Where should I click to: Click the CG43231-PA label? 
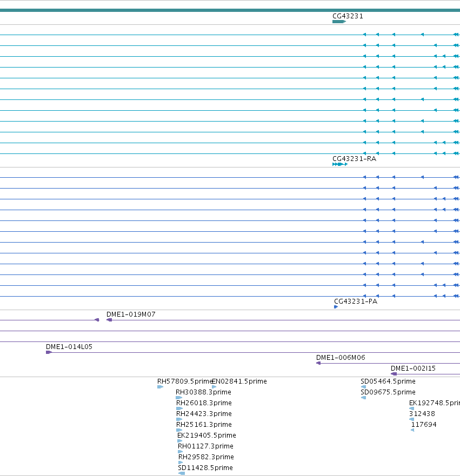pos(356,301)
